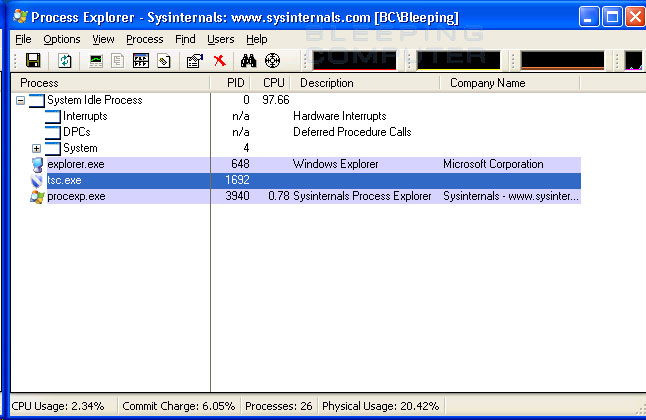The image size is (646, 420).
Task: Click the CPU value 97.66
Action: 276,100
